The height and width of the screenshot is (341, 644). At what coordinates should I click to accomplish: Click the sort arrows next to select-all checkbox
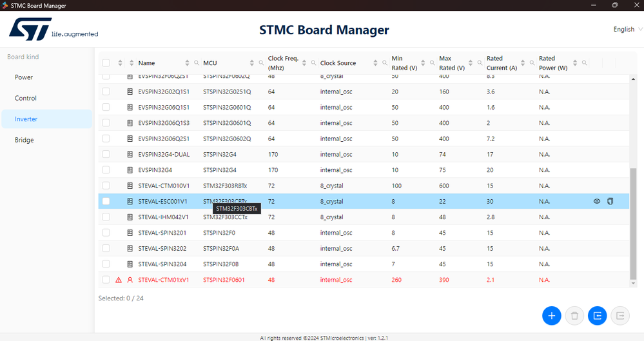coord(120,63)
